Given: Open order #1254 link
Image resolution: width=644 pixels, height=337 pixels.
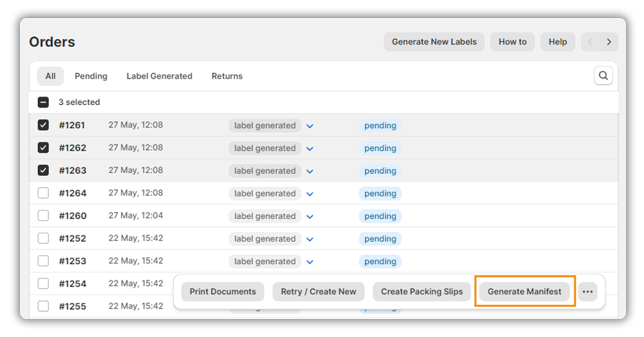Looking at the screenshot, I should tap(73, 284).
